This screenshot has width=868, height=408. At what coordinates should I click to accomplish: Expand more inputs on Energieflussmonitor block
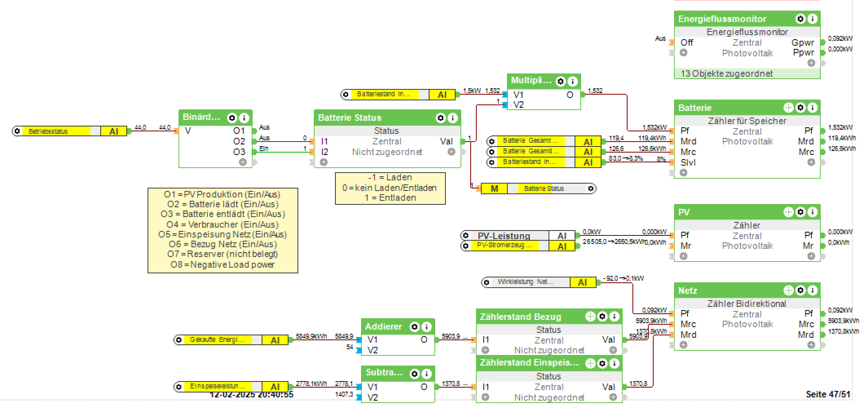coord(684,53)
